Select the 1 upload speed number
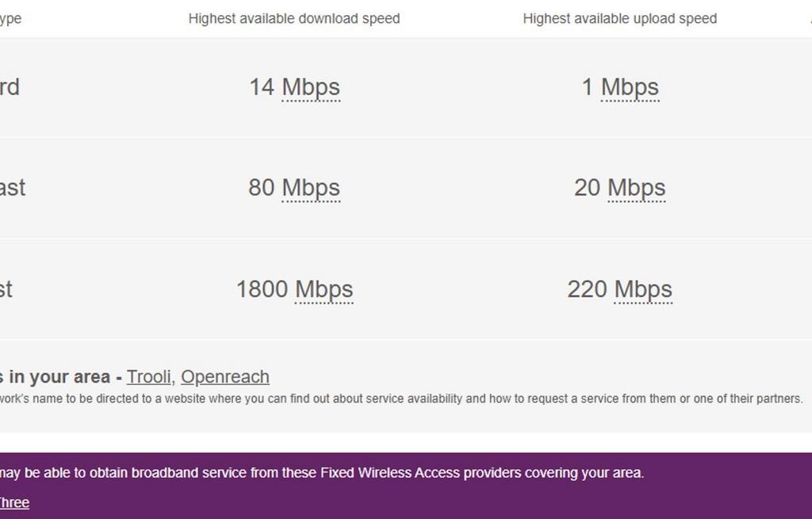The width and height of the screenshot is (812, 519). 588,87
